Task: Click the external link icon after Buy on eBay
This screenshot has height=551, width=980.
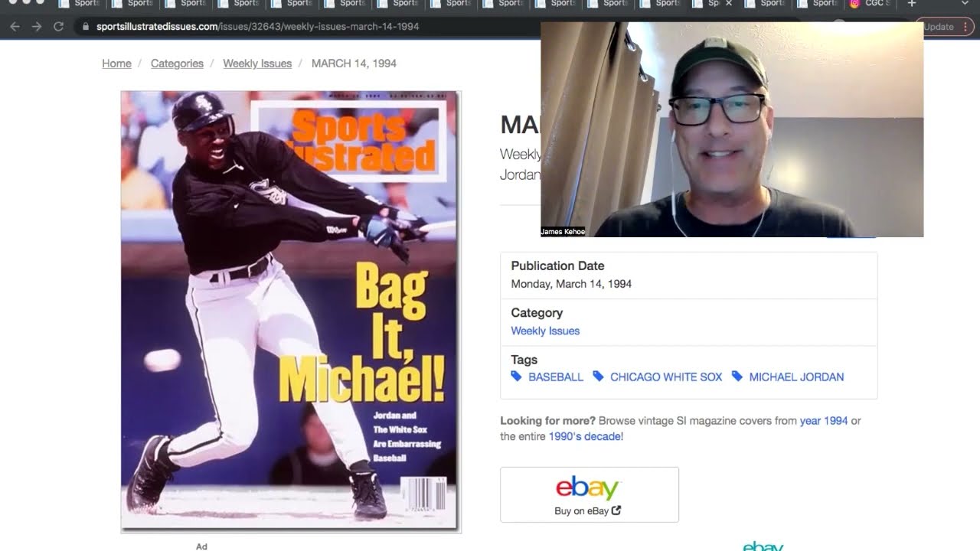Action: 616,510
